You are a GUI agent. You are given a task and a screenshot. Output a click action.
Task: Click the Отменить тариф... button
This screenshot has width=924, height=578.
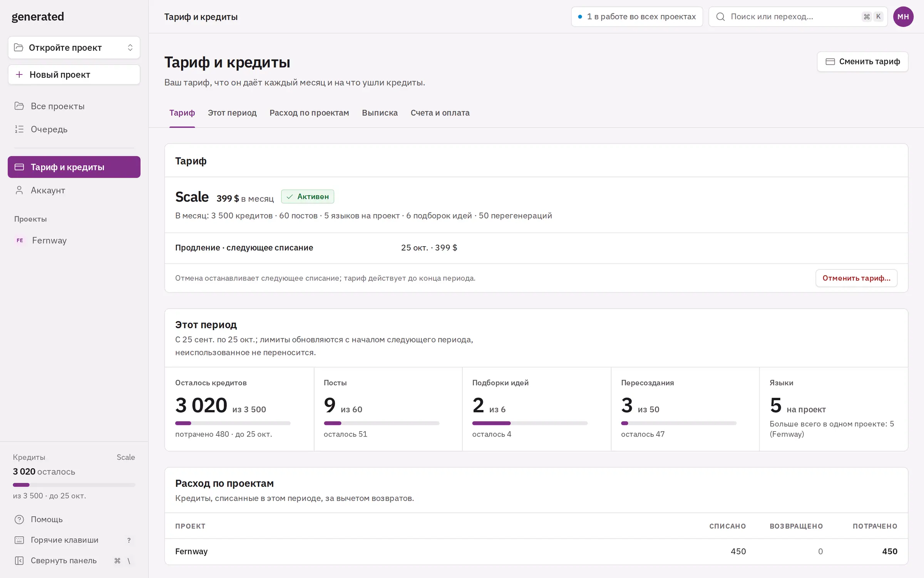pyautogui.click(x=856, y=278)
